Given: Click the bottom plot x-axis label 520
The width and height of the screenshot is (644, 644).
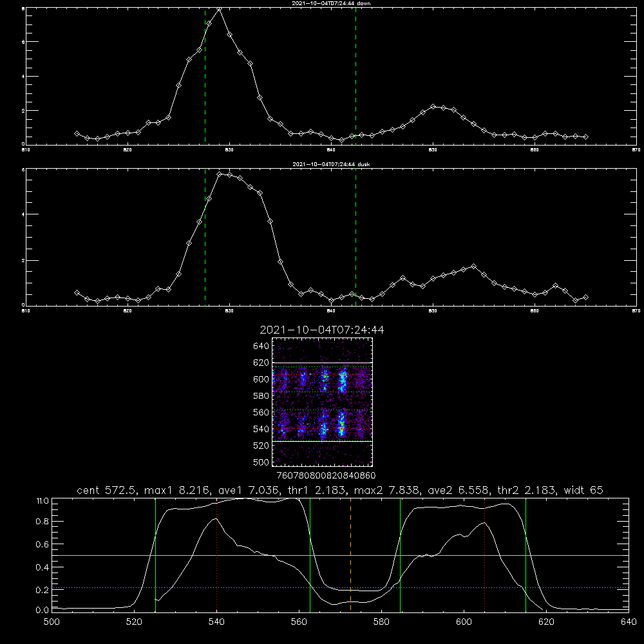Looking at the screenshot, I should pyautogui.click(x=134, y=622).
